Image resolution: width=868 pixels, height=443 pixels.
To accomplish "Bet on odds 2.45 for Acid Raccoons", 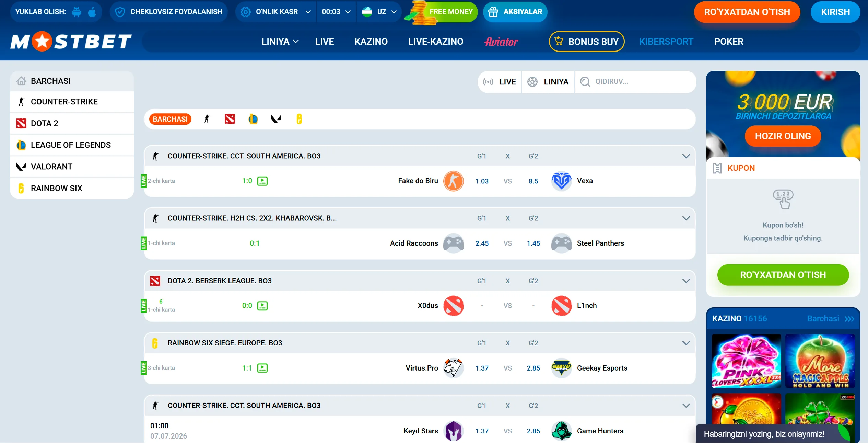I will (x=482, y=243).
